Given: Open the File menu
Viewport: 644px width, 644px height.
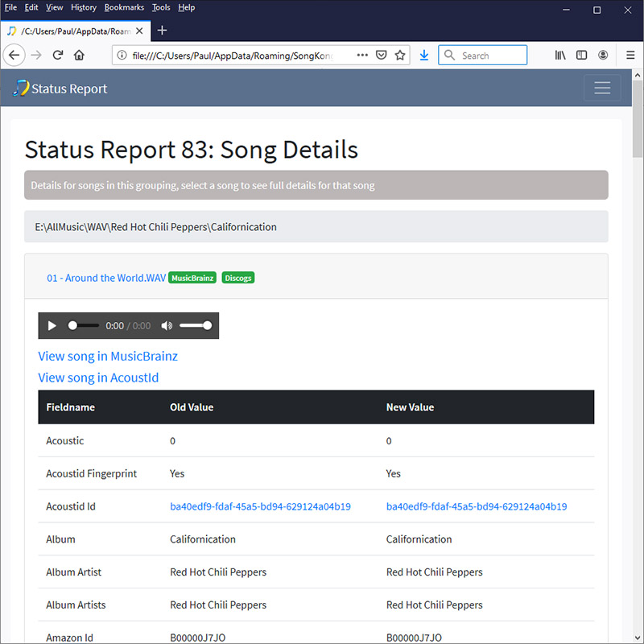Looking at the screenshot, I should pyautogui.click(x=10, y=7).
